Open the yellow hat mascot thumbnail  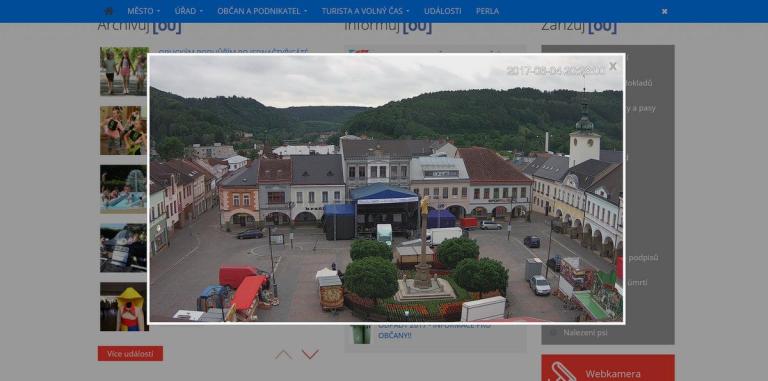click(x=124, y=307)
